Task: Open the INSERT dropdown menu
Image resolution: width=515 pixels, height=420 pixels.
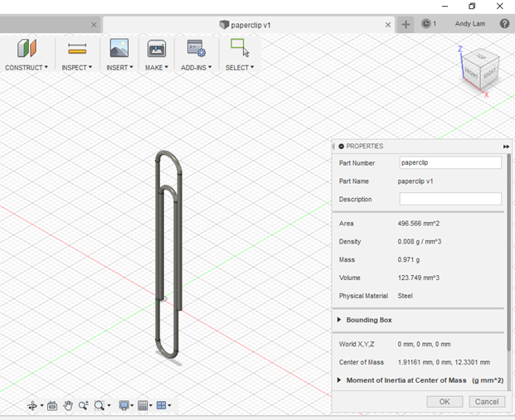Action: 119,67
